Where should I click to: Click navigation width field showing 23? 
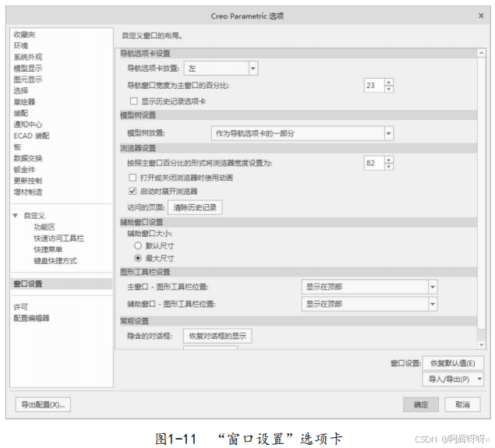coord(374,86)
